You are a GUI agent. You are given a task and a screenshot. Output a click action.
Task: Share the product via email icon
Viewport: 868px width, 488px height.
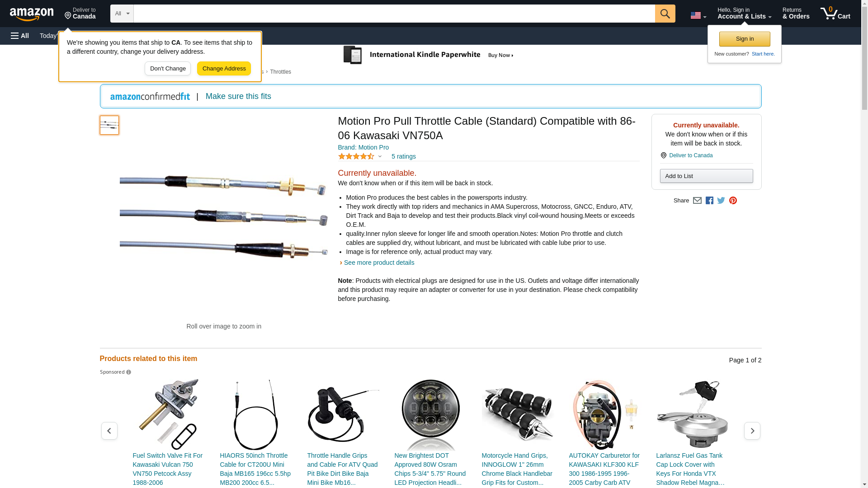[x=697, y=201]
